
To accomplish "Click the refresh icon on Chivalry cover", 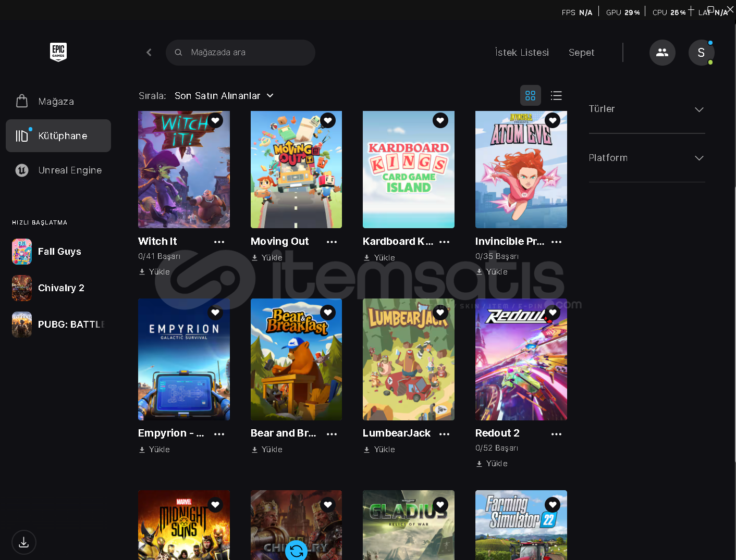I will tap(297, 550).
